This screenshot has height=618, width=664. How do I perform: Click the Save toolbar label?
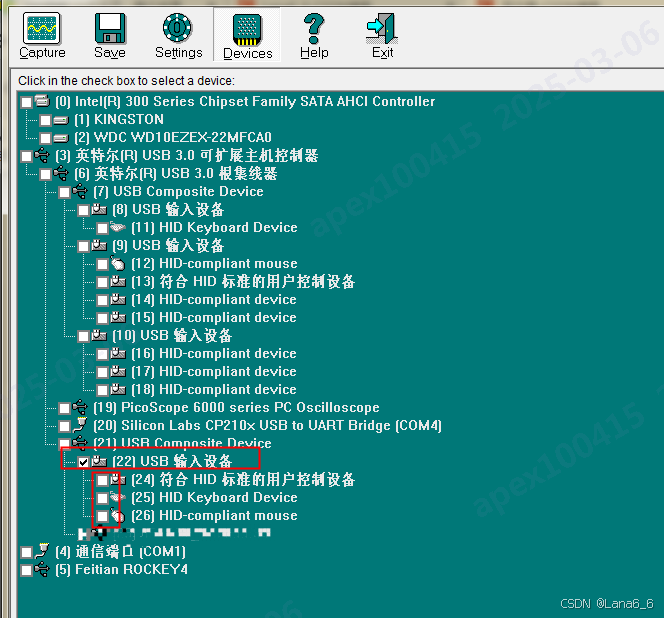tap(110, 53)
